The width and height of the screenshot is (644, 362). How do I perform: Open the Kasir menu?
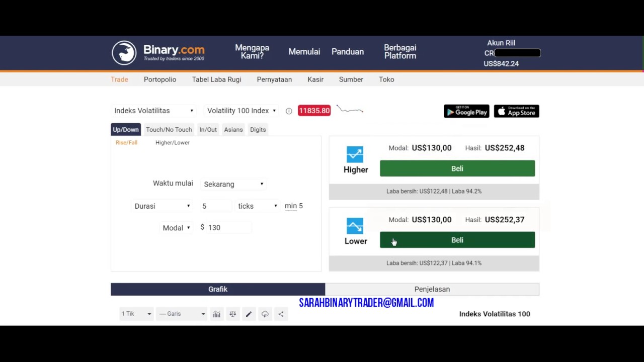point(315,79)
